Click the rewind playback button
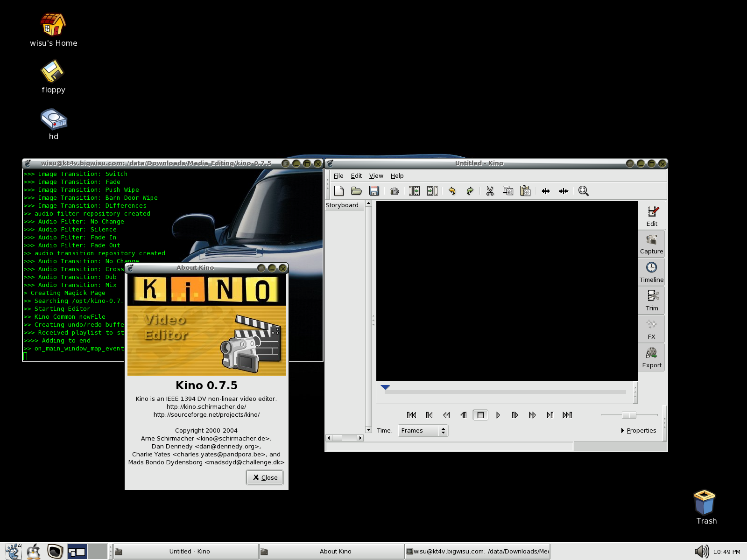 click(x=446, y=415)
